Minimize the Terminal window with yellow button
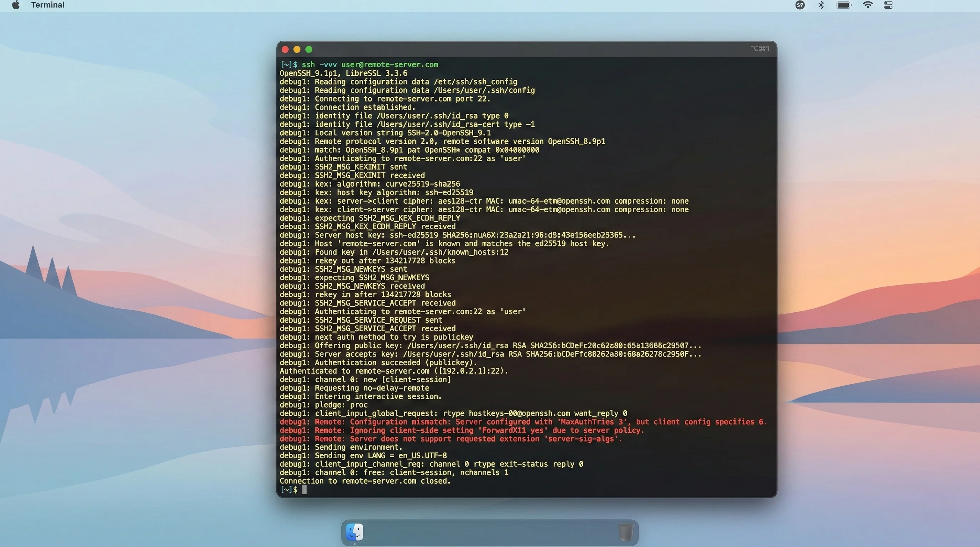This screenshot has width=980, height=547. pyautogui.click(x=297, y=50)
